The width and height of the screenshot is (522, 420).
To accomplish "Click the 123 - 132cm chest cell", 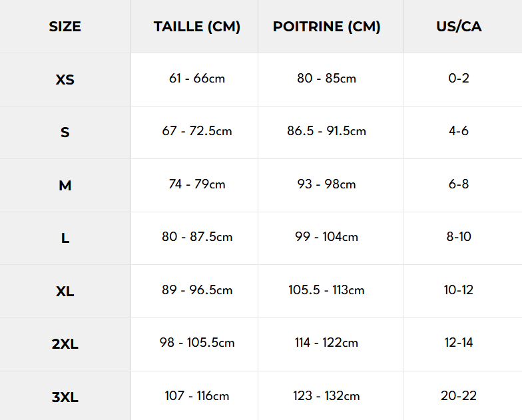I will click(x=326, y=396).
